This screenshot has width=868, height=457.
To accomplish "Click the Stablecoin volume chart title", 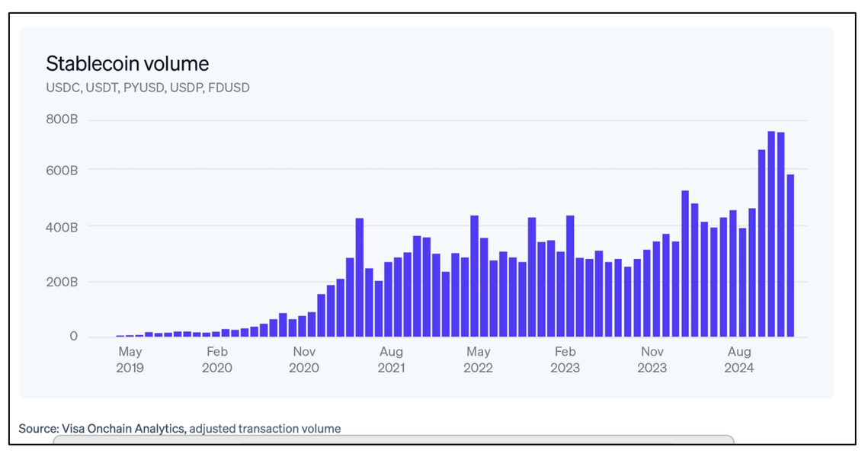I will click(x=127, y=64).
